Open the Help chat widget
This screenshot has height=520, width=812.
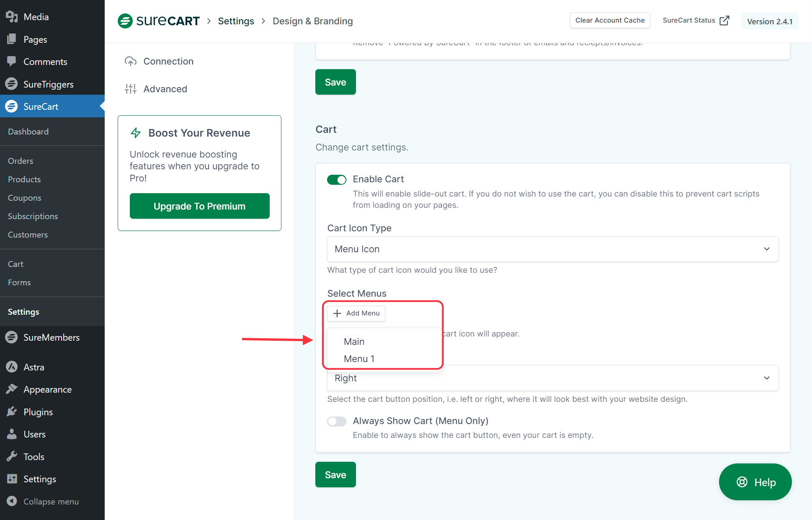[x=755, y=482]
